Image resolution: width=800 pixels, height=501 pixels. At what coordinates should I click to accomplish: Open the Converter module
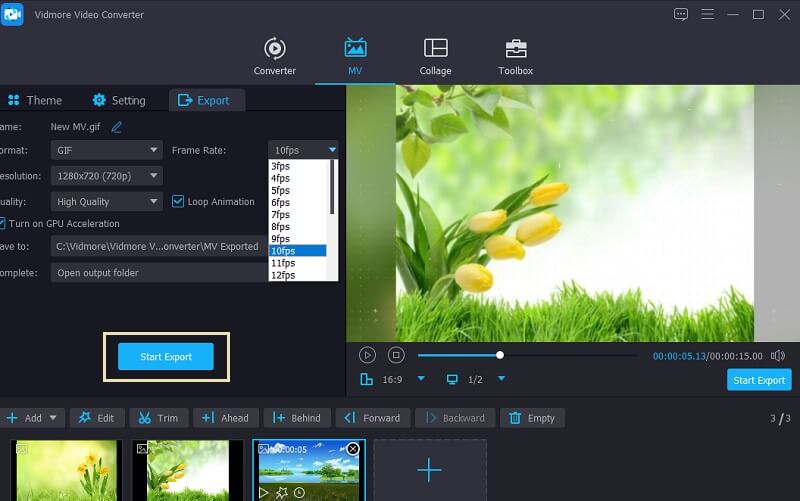pyautogui.click(x=274, y=57)
